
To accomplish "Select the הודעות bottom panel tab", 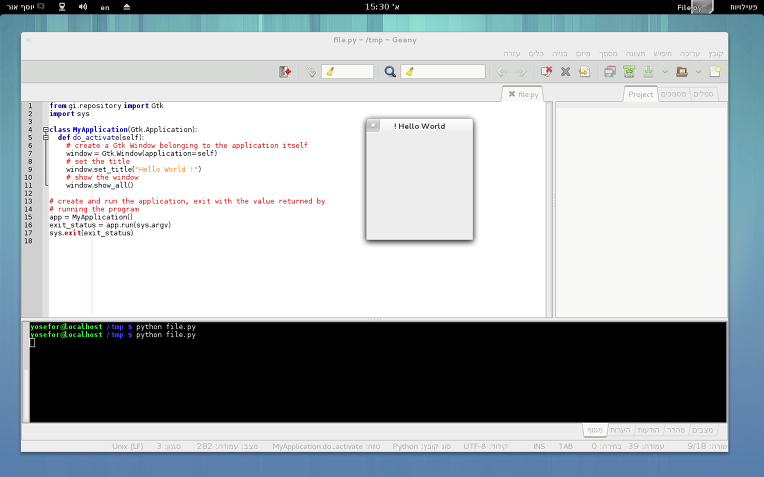I will [x=648, y=430].
